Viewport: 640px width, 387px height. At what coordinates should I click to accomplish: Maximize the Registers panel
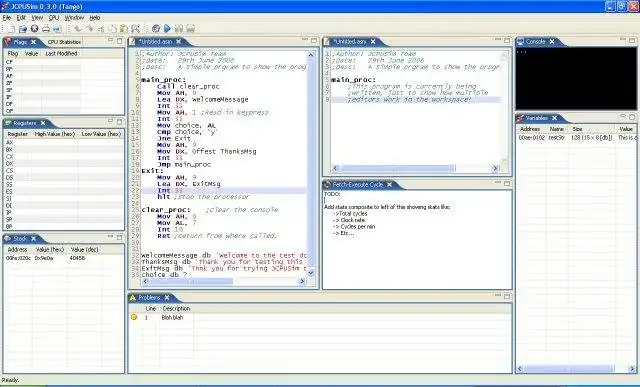coord(119,122)
